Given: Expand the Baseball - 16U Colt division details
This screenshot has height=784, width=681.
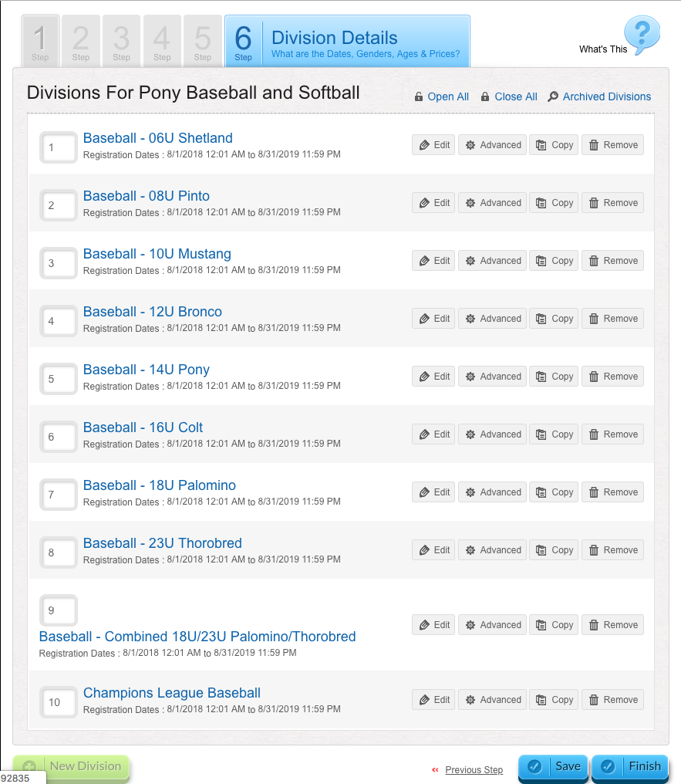Looking at the screenshot, I should pos(143,427).
